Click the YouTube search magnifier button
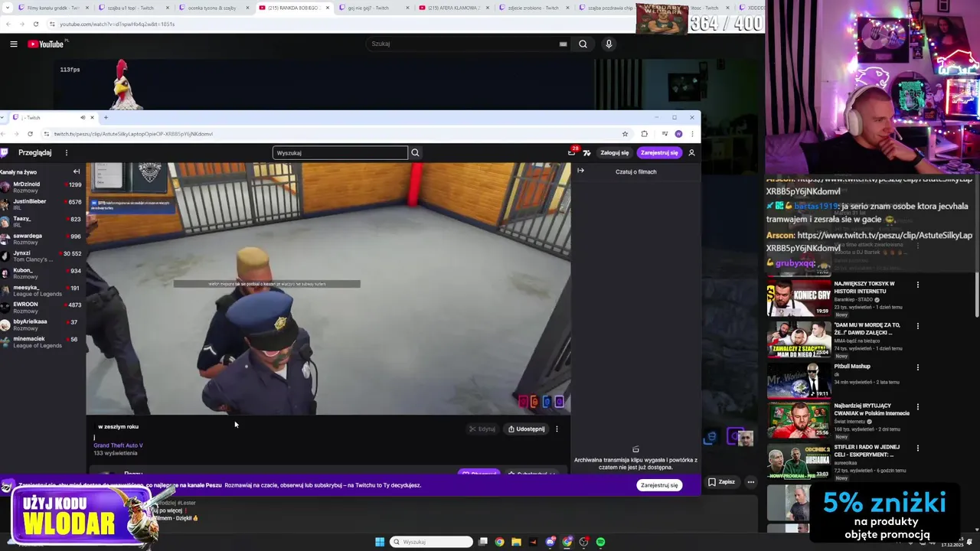The width and height of the screenshot is (980, 551). pyautogui.click(x=583, y=44)
